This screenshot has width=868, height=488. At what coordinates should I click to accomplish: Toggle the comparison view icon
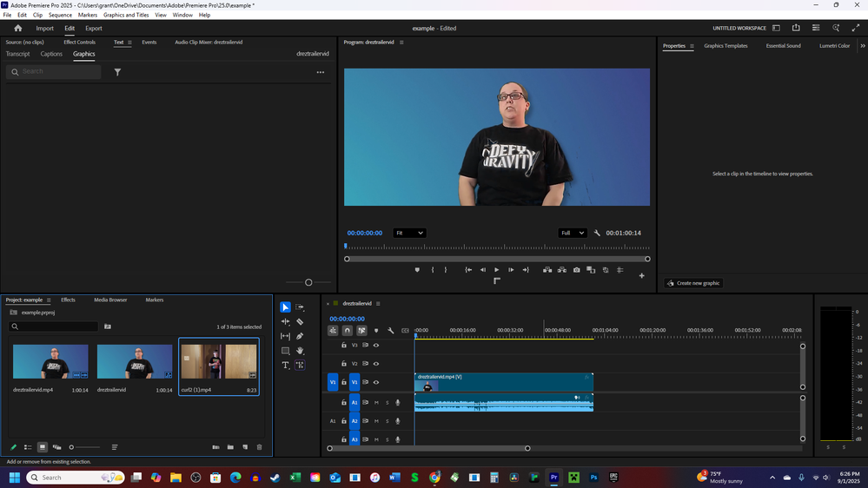pyautogui.click(x=591, y=270)
